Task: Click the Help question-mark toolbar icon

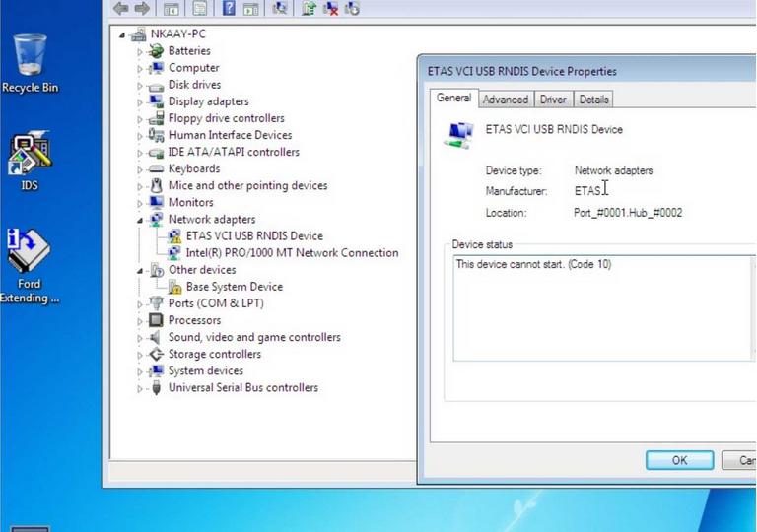Action: (229, 9)
